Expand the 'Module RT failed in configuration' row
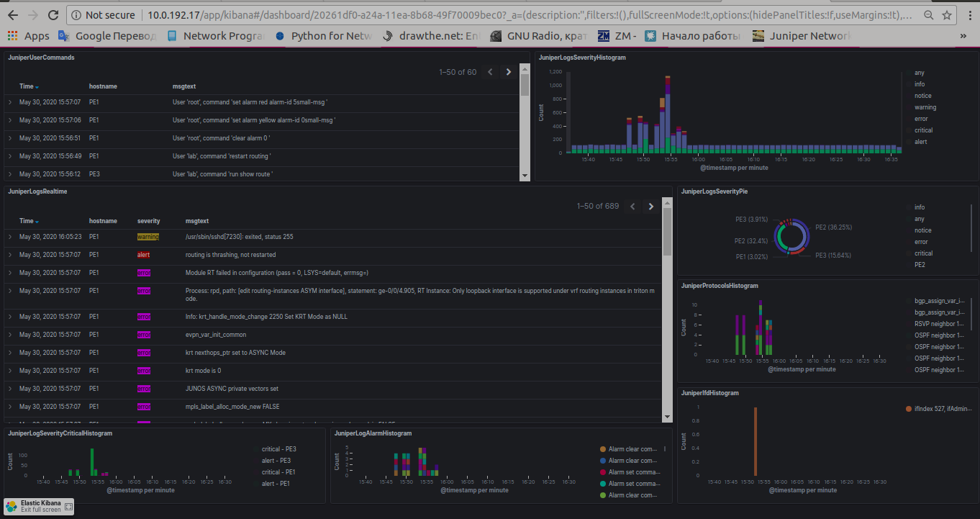The width and height of the screenshot is (980, 519). (10, 273)
